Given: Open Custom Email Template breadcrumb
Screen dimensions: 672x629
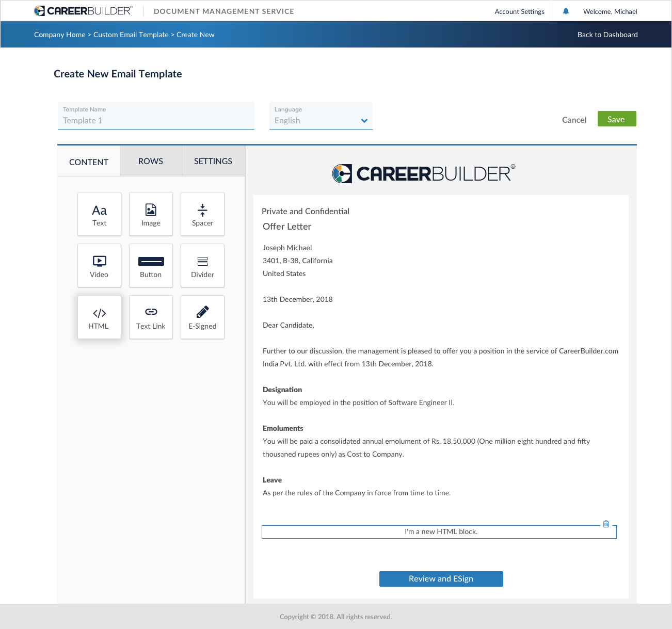Looking at the screenshot, I should [x=131, y=35].
